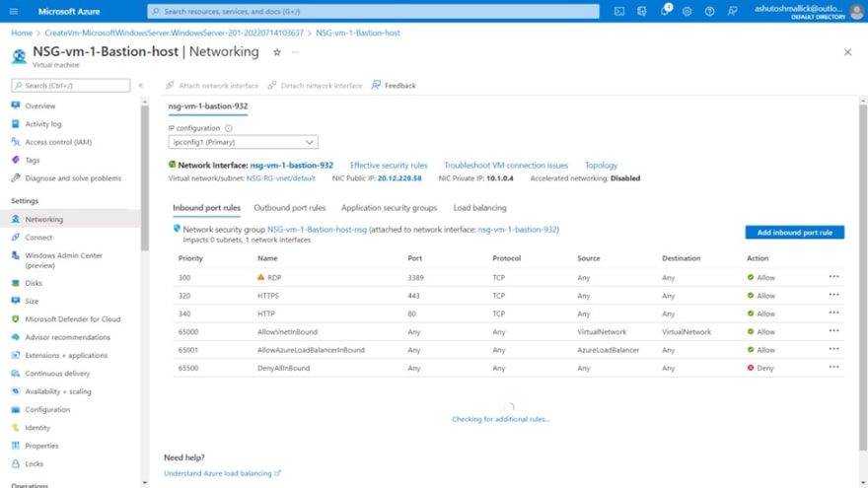Open Microsoft Defender for Cloud
This screenshot has height=488, width=868.
tap(73, 319)
